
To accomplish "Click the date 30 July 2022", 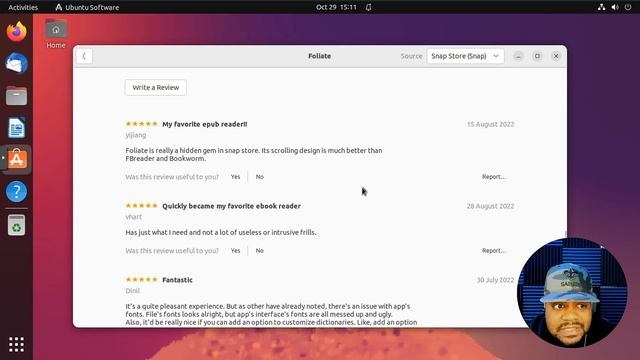I will click(x=495, y=280).
